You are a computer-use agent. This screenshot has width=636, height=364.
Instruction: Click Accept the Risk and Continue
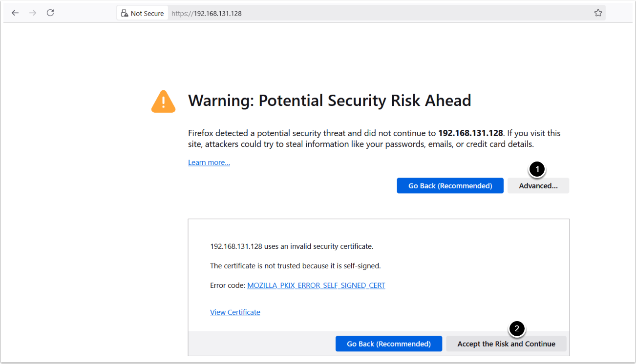[x=506, y=344]
